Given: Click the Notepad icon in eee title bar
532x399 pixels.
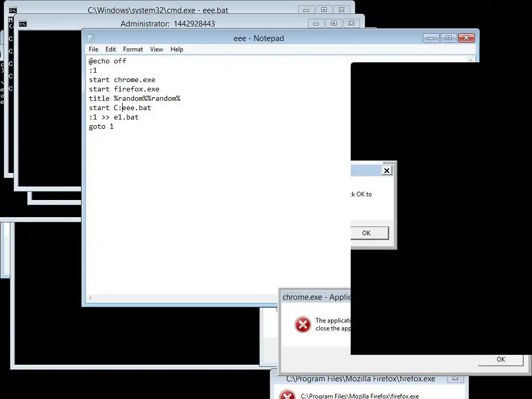Looking at the screenshot, I should pos(91,38).
